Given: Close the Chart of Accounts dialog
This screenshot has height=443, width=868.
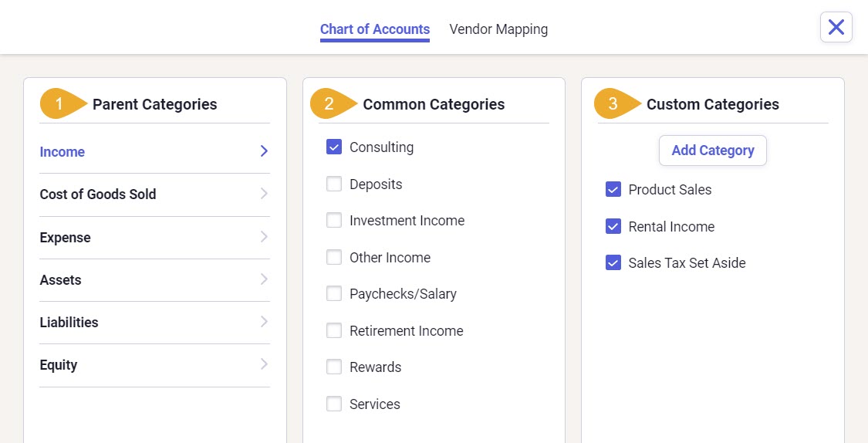Looking at the screenshot, I should (x=836, y=27).
